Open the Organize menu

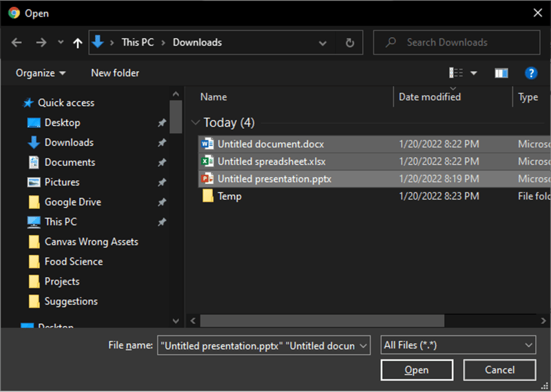click(41, 73)
